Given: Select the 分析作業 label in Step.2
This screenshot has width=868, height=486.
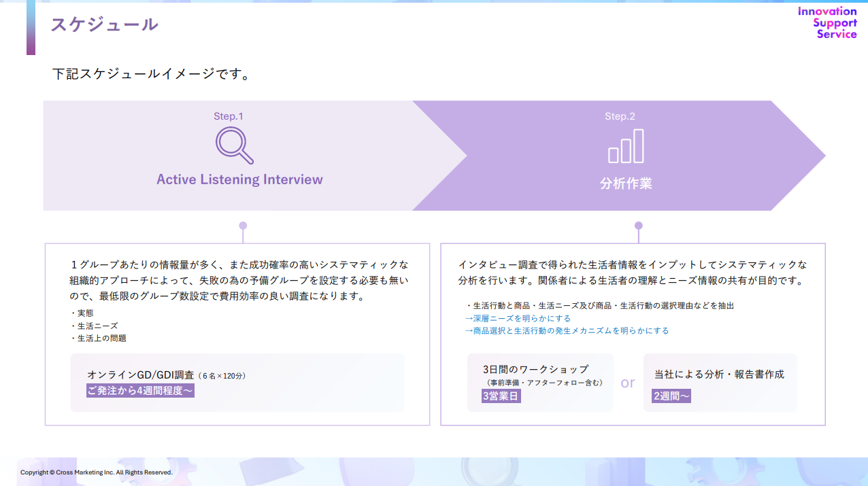Looking at the screenshot, I should coord(627,182).
